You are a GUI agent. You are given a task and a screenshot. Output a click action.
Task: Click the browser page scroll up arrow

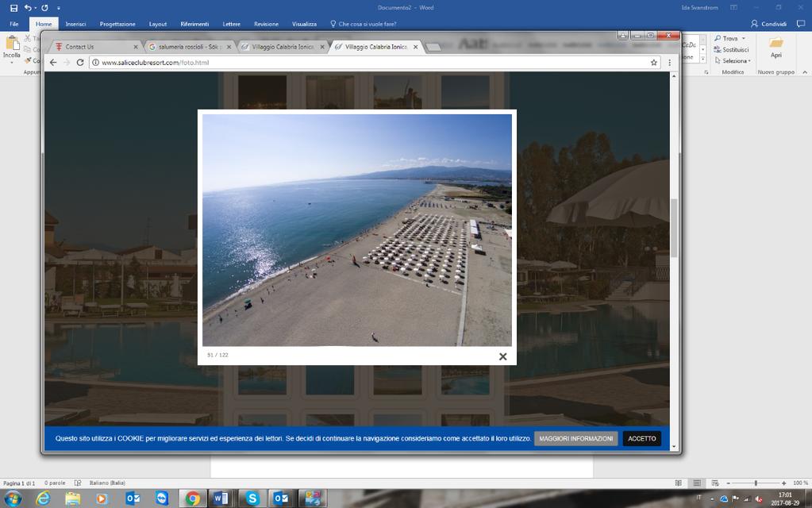pyautogui.click(x=674, y=76)
